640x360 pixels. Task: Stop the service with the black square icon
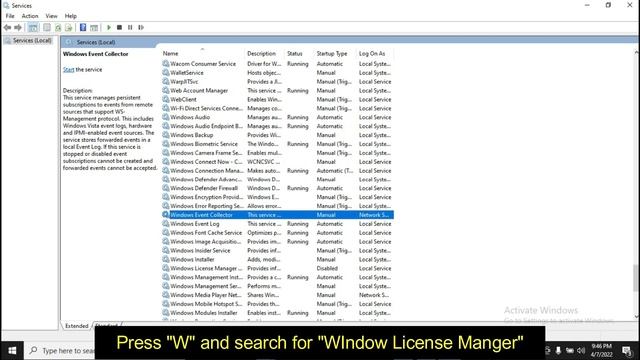click(119, 27)
